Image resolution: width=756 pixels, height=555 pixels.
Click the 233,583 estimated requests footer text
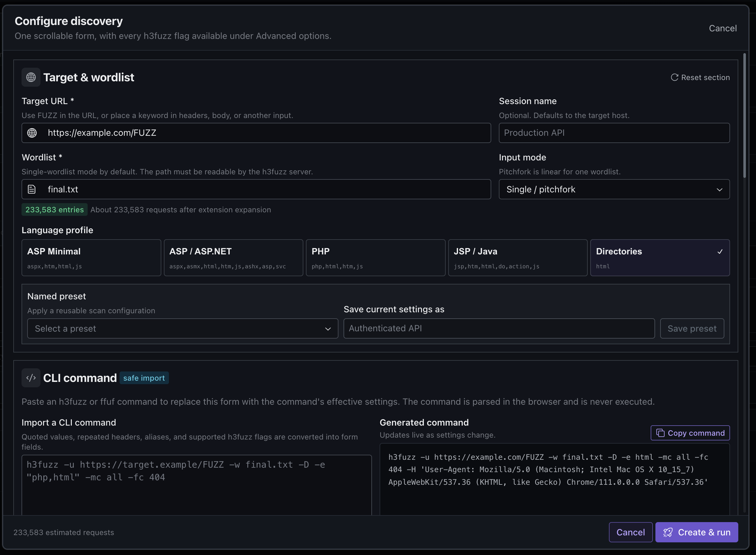(64, 532)
